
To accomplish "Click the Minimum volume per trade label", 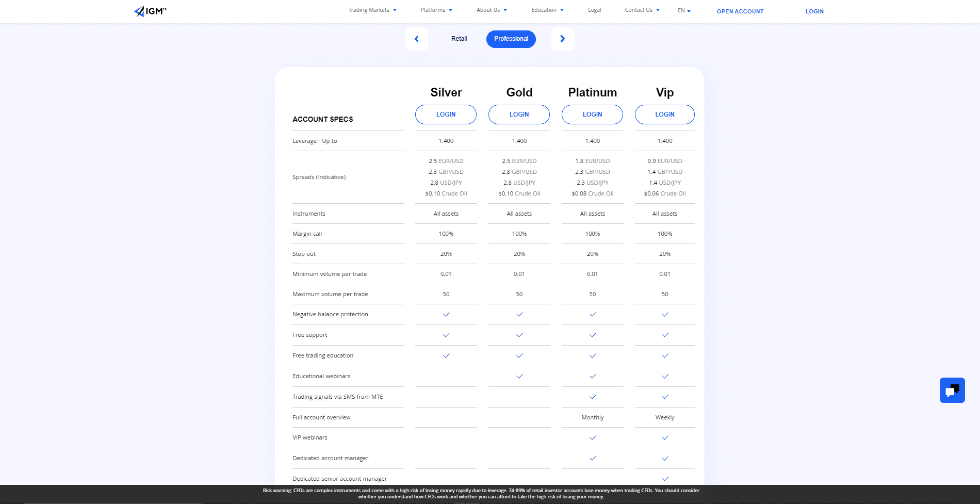I will click(x=330, y=274).
